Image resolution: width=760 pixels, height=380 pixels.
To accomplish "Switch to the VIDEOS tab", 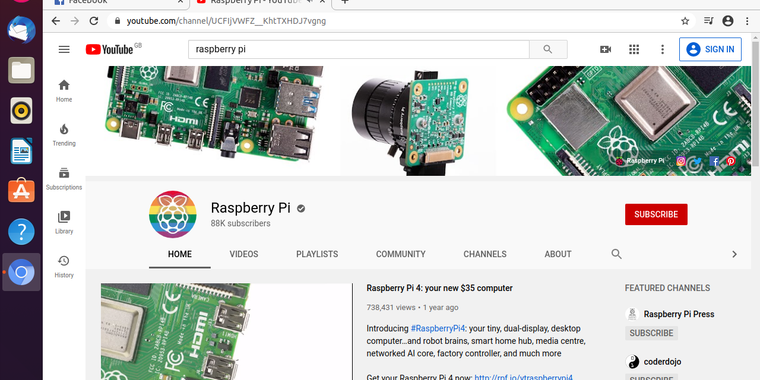I will tap(244, 254).
